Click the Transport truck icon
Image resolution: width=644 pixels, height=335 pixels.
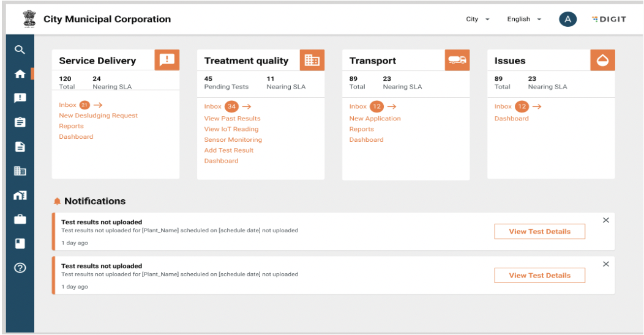pyautogui.click(x=457, y=60)
